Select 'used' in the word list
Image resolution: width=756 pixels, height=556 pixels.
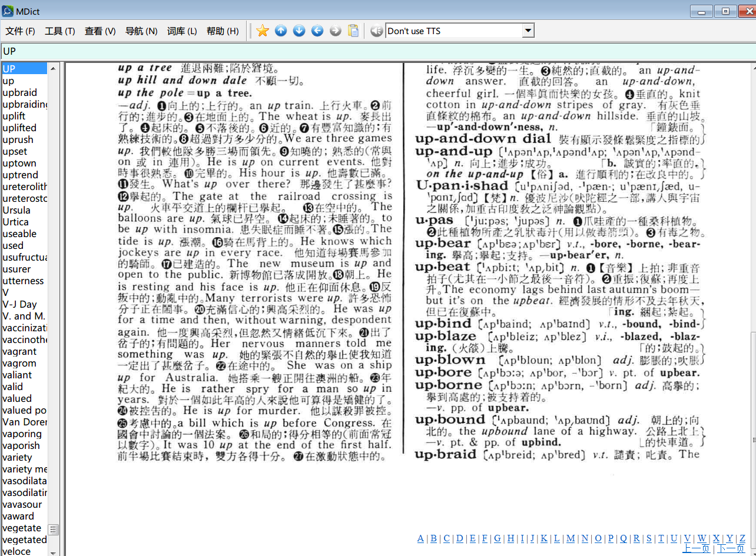(x=13, y=245)
